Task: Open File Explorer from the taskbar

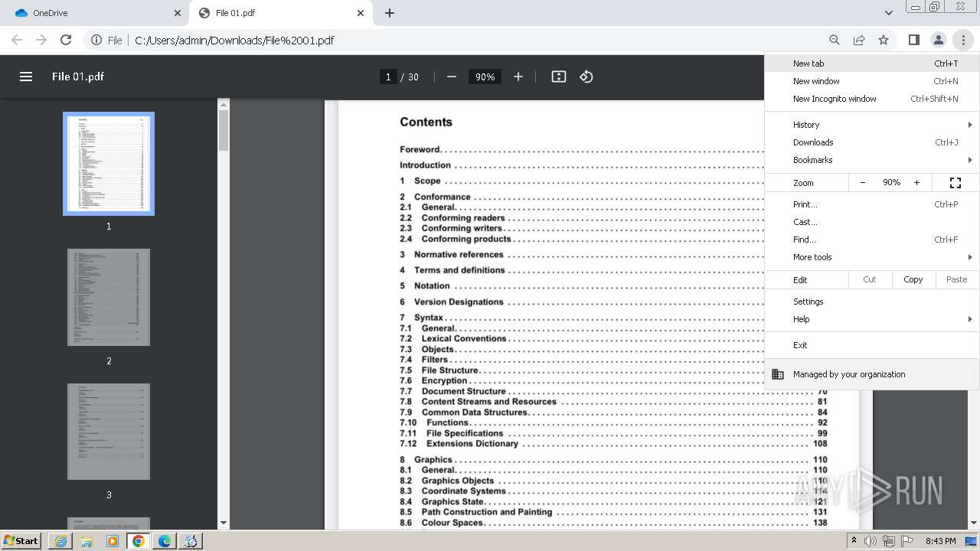Action: [x=87, y=541]
